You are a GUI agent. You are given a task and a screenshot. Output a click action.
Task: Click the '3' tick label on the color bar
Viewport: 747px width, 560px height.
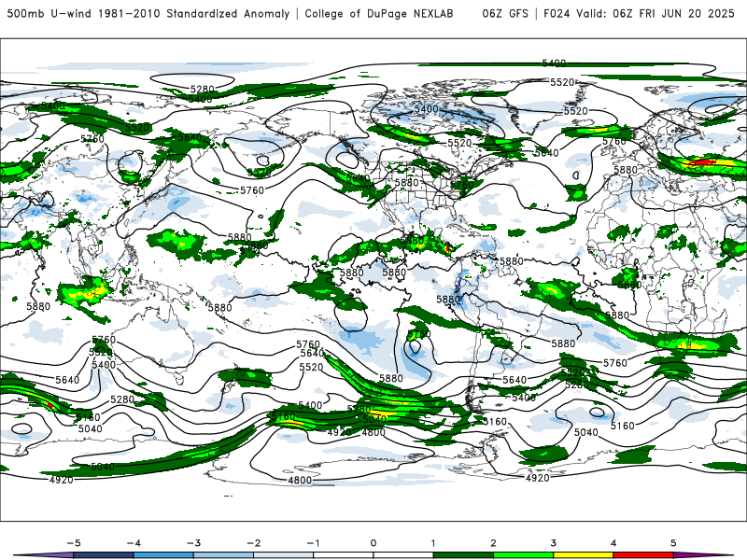(553, 543)
